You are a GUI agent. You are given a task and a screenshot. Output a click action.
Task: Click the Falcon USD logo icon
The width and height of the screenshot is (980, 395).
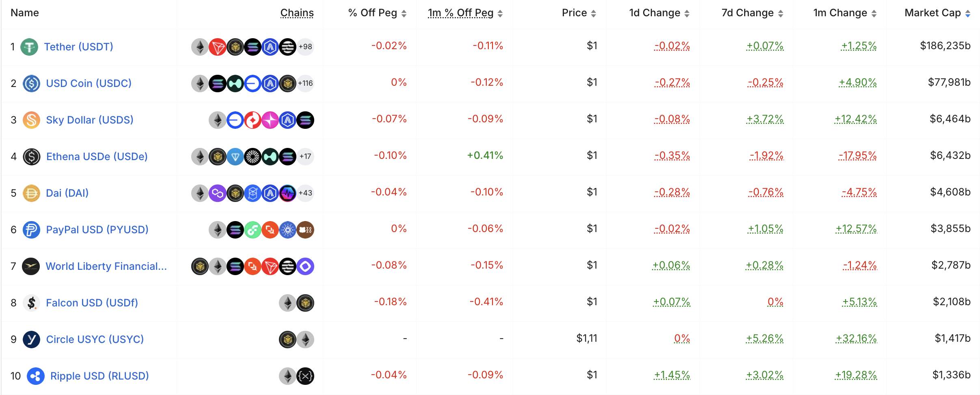pyautogui.click(x=31, y=303)
